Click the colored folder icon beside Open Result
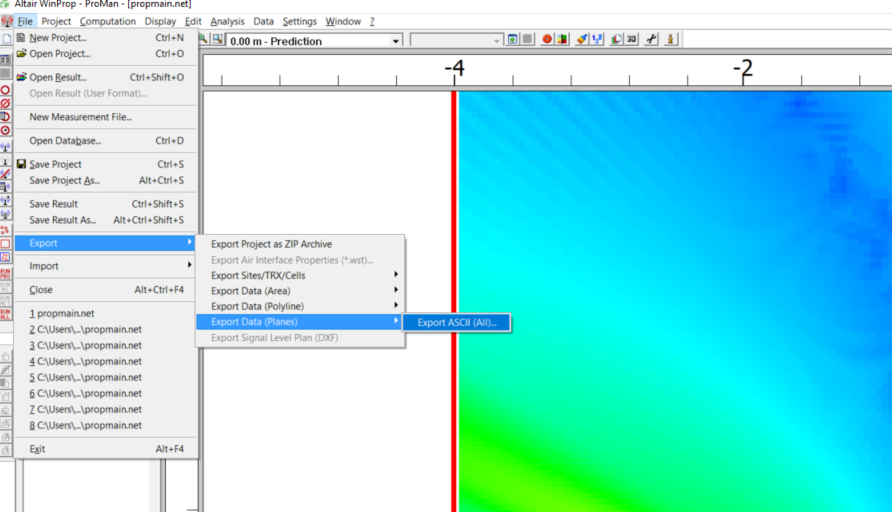The width and height of the screenshot is (892, 512). click(21, 77)
